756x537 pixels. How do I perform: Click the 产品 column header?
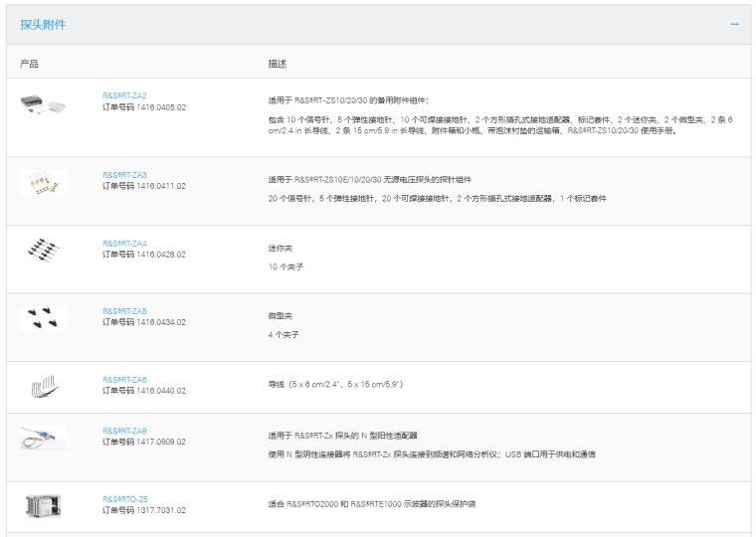click(x=30, y=63)
